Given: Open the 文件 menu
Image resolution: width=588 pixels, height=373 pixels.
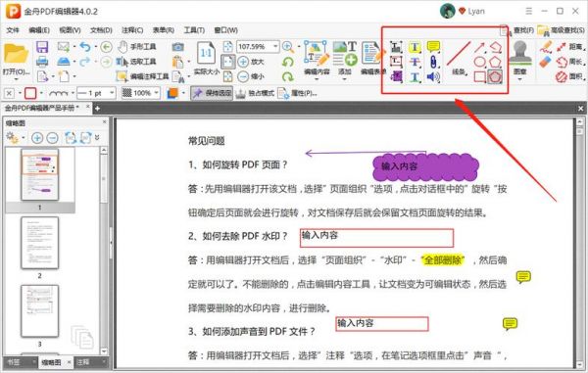Looking at the screenshot, I should (13, 30).
